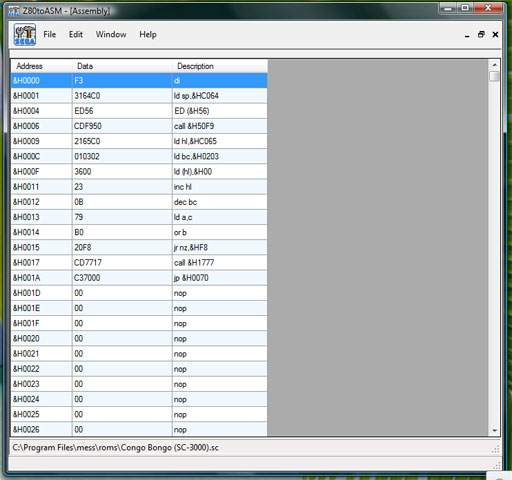
Task: Open the Edit menu
Action: (x=76, y=34)
